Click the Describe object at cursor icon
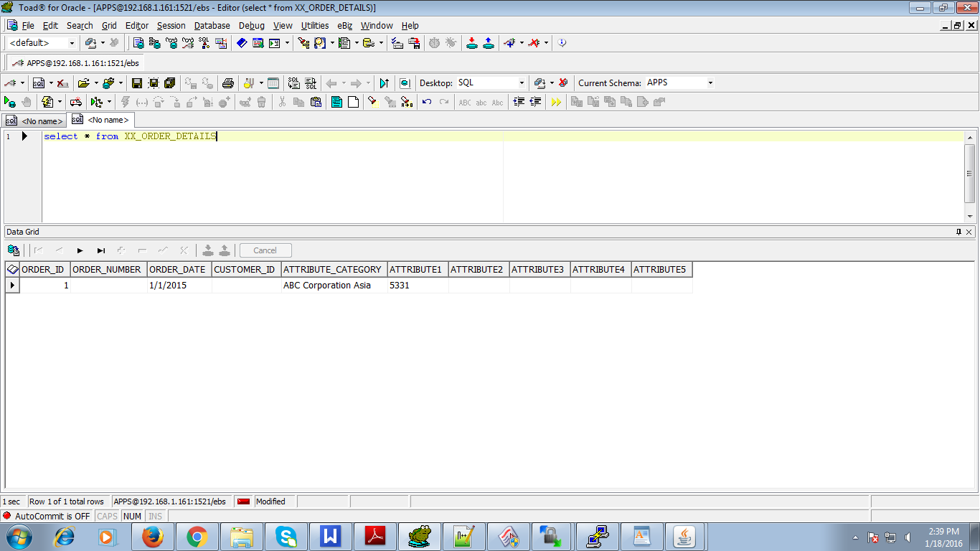Image resolution: width=980 pixels, height=551 pixels. coord(405,83)
